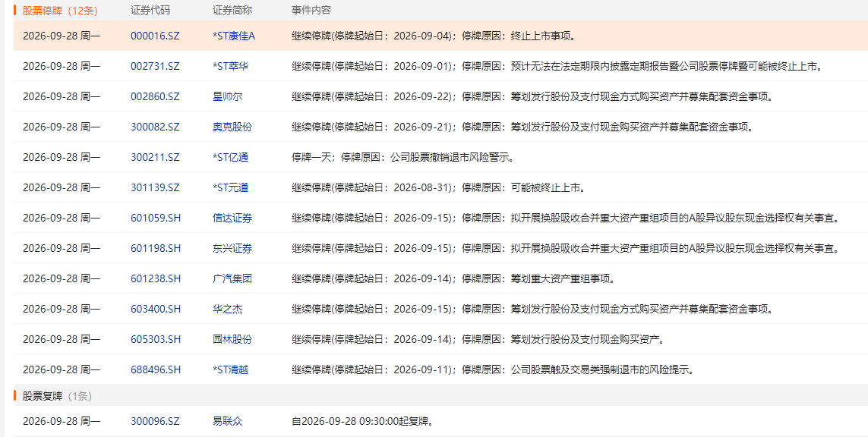Open stock code 605303.SH
The width and height of the screenshot is (868, 437).
pos(156,339)
